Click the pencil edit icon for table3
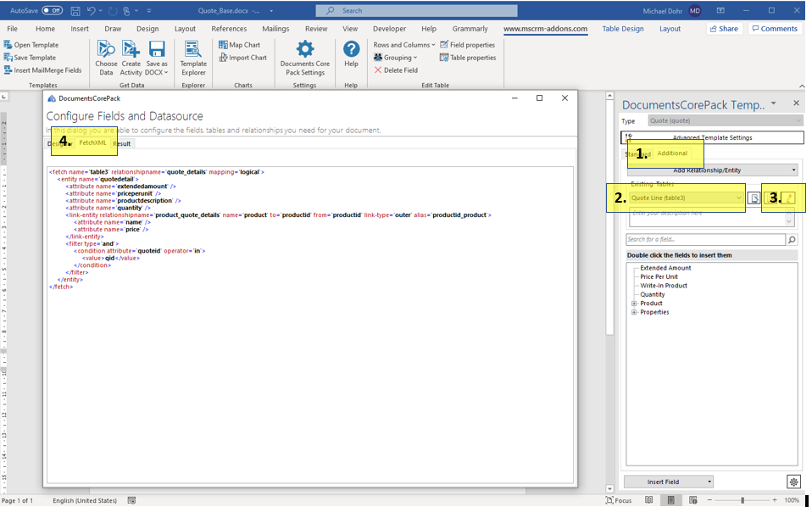Viewport: 812px width, 507px height. (789, 198)
